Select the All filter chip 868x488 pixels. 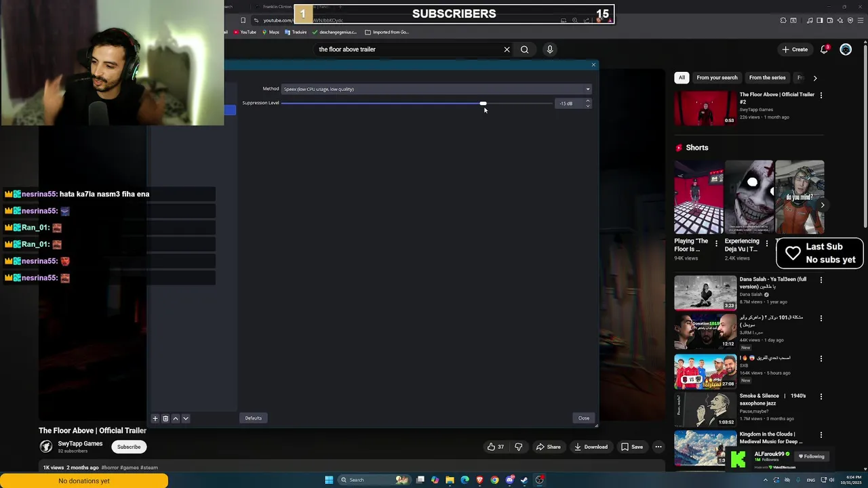pyautogui.click(x=682, y=78)
